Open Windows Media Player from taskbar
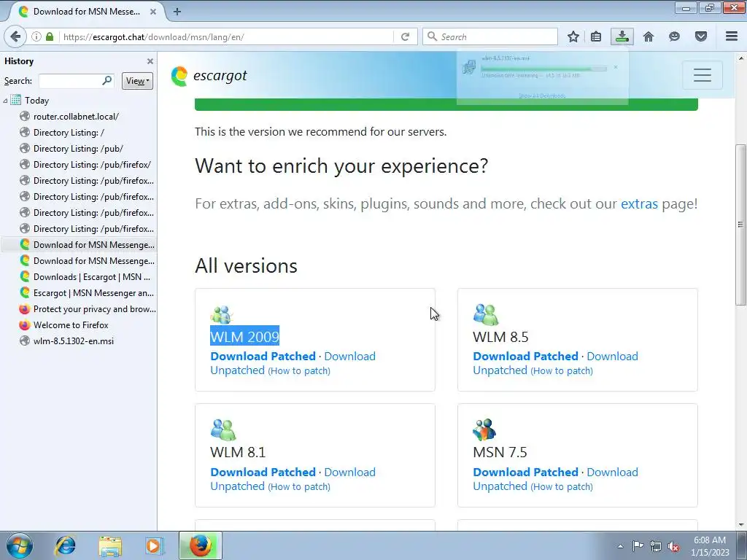The height and width of the screenshot is (560, 747). 154,545
